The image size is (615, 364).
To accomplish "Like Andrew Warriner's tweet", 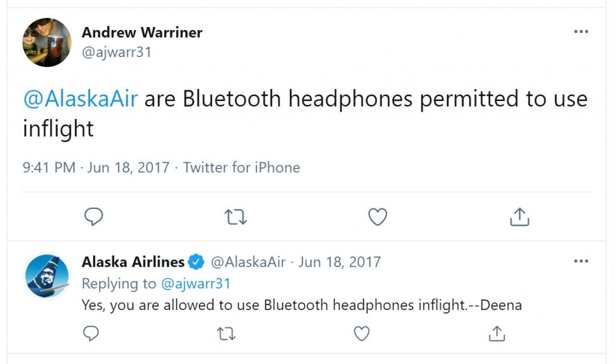I will tap(377, 216).
